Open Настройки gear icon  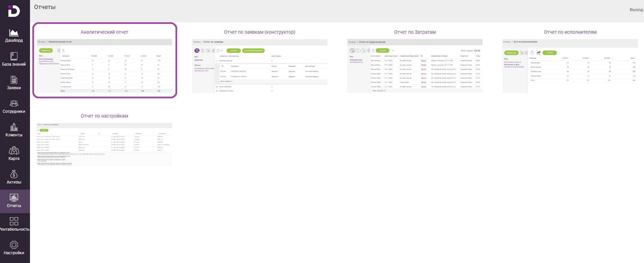tap(14, 245)
